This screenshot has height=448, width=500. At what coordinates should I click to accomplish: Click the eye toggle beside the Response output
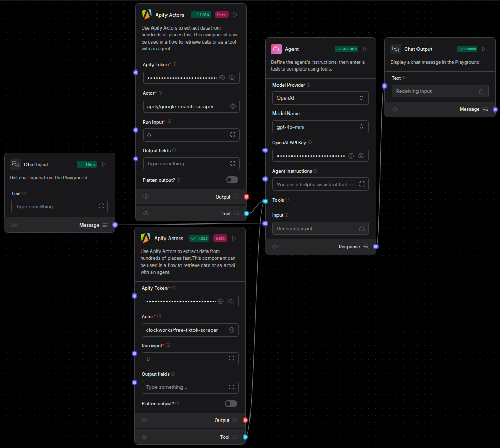pyautogui.click(x=275, y=246)
